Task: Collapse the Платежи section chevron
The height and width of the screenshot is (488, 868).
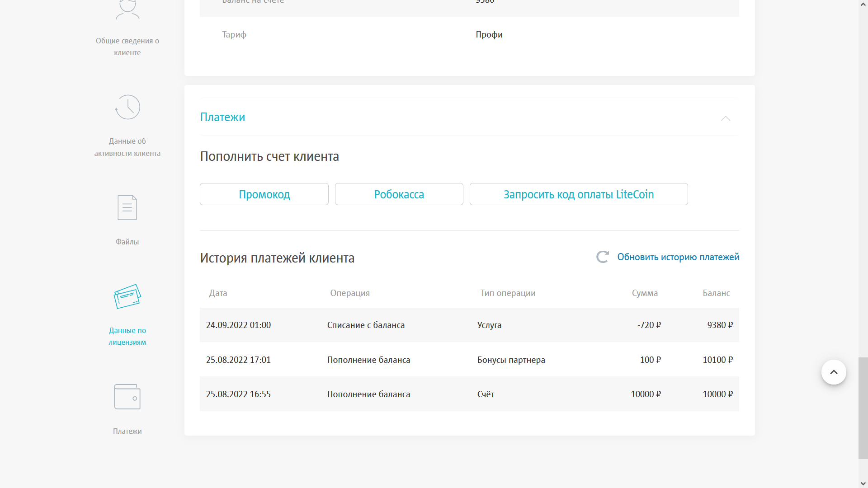Action: click(x=726, y=118)
